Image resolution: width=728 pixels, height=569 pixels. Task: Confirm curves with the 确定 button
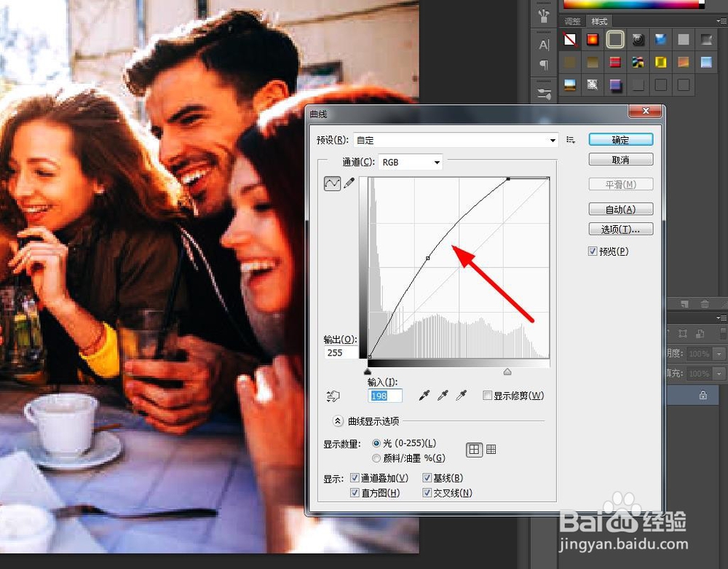(621, 139)
